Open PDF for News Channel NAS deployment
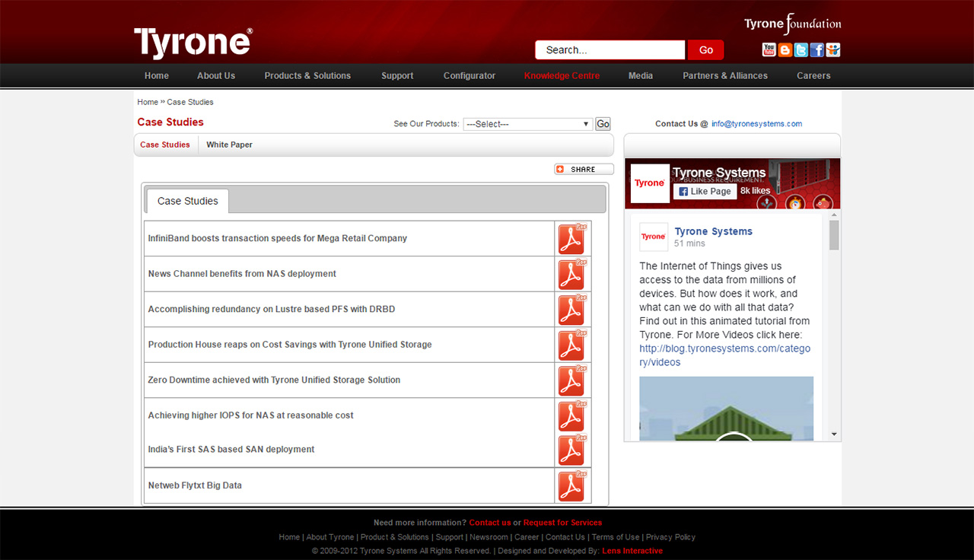The width and height of the screenshot is (974, 560). pyautogui.click(x=572, y=274)
